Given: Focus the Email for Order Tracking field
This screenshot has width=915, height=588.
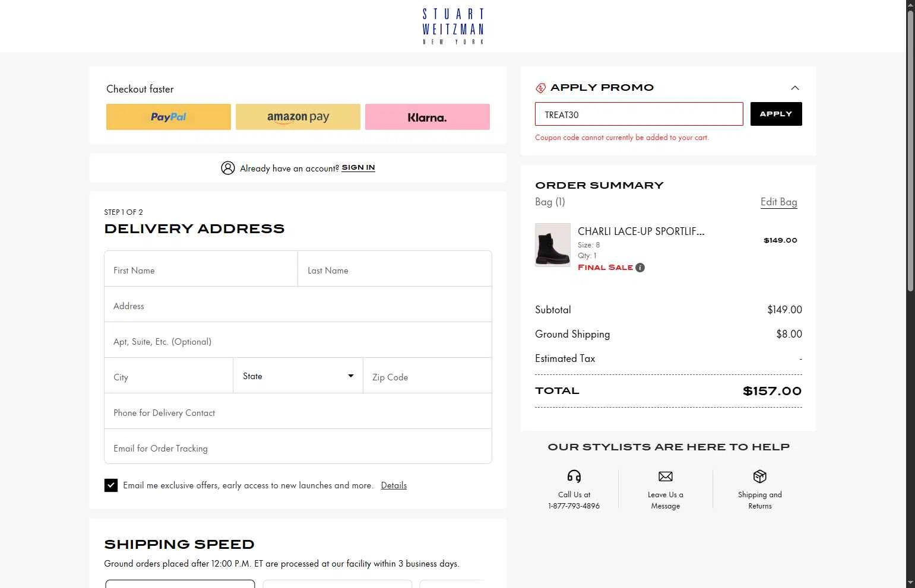Looking at the screenshot, I should tap(298, 446).
